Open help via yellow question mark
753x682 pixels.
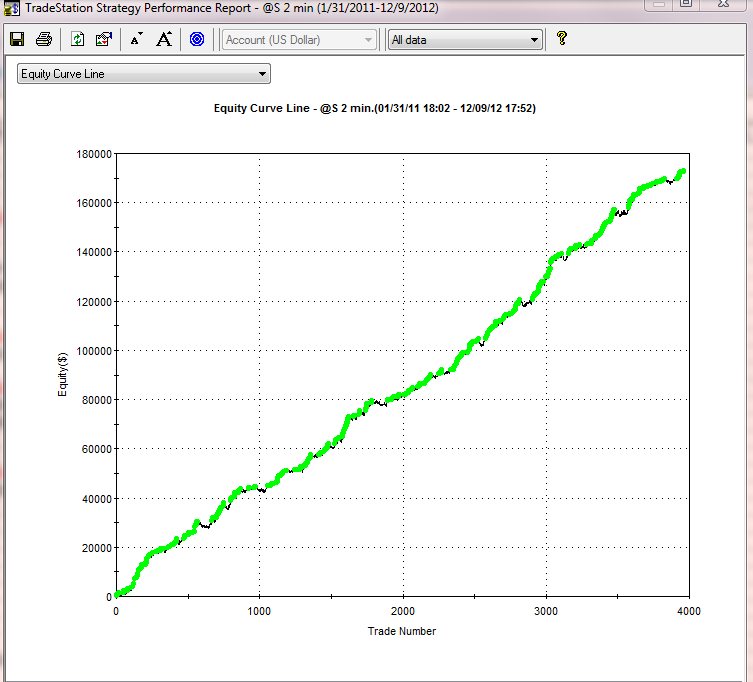coord(562,39)
